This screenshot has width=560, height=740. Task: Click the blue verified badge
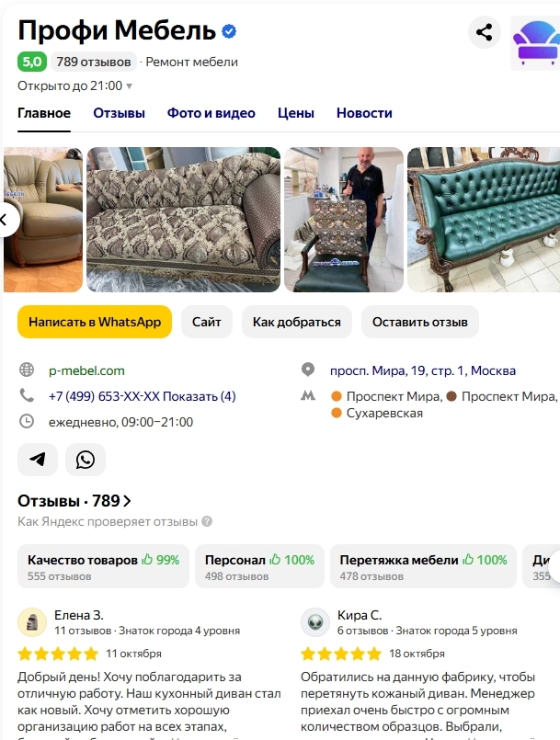coord(229,31)
